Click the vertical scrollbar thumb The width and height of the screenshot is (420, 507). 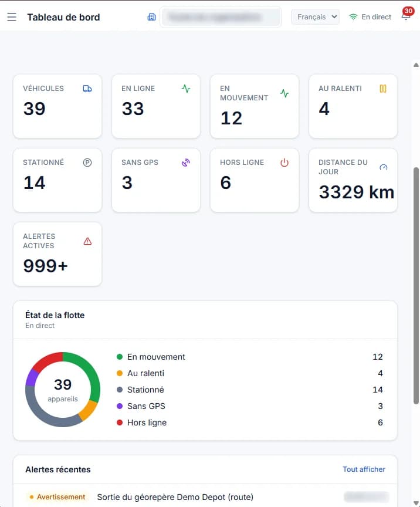coord(416,286)
